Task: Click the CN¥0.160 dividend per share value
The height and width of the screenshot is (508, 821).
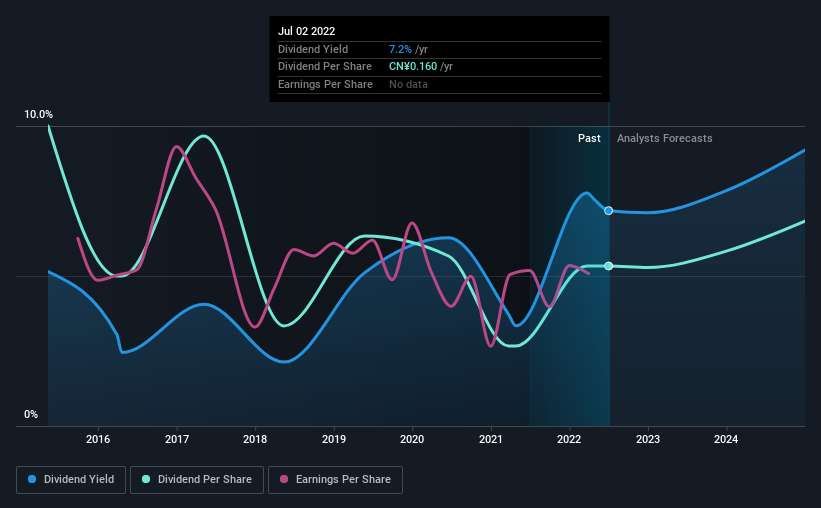Action: (x=413, y=67)
